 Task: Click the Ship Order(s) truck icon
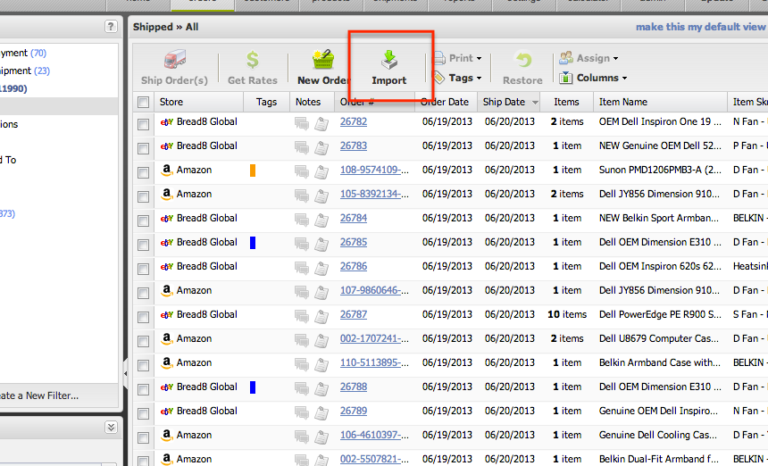(175, 59)
